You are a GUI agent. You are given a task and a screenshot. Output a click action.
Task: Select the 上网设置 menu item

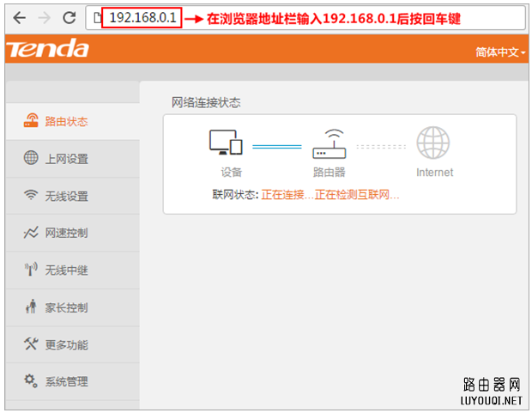67,159
